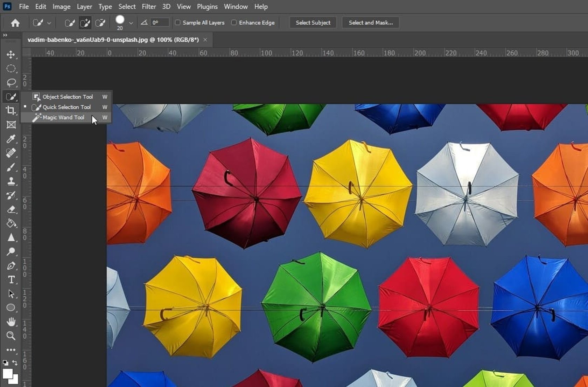Click the Select Subject button
Viewport: 588px width, 387px height.
(x=313, y=22)
